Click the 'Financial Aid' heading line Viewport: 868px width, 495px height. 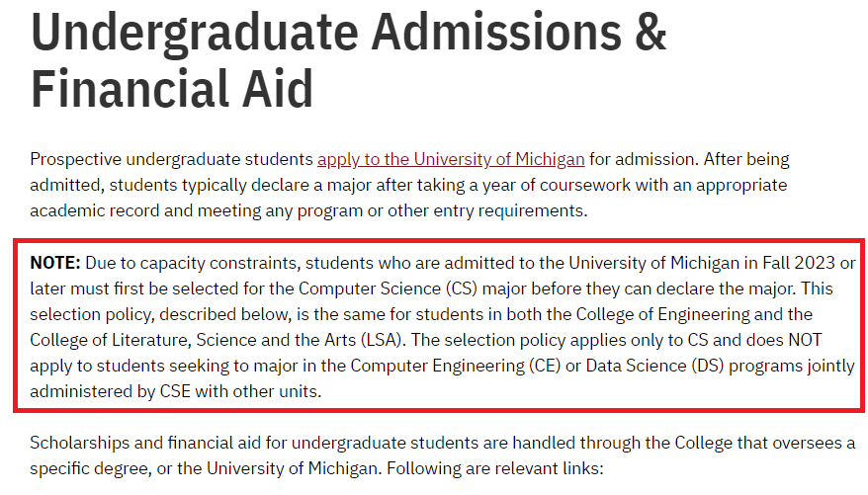pyautogui.click(x=172, y=88)
